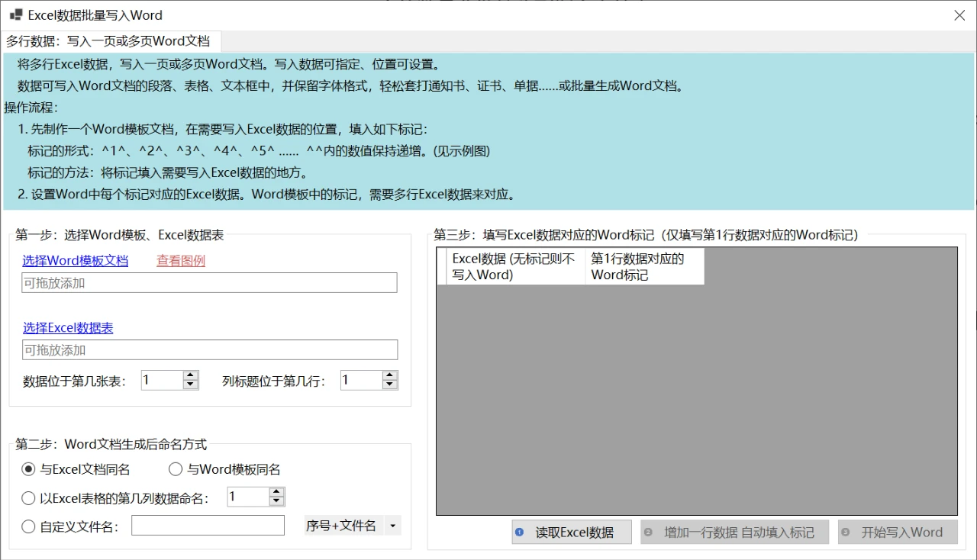Click the 数据位于第几张表 number field

(x=162, y=380)
